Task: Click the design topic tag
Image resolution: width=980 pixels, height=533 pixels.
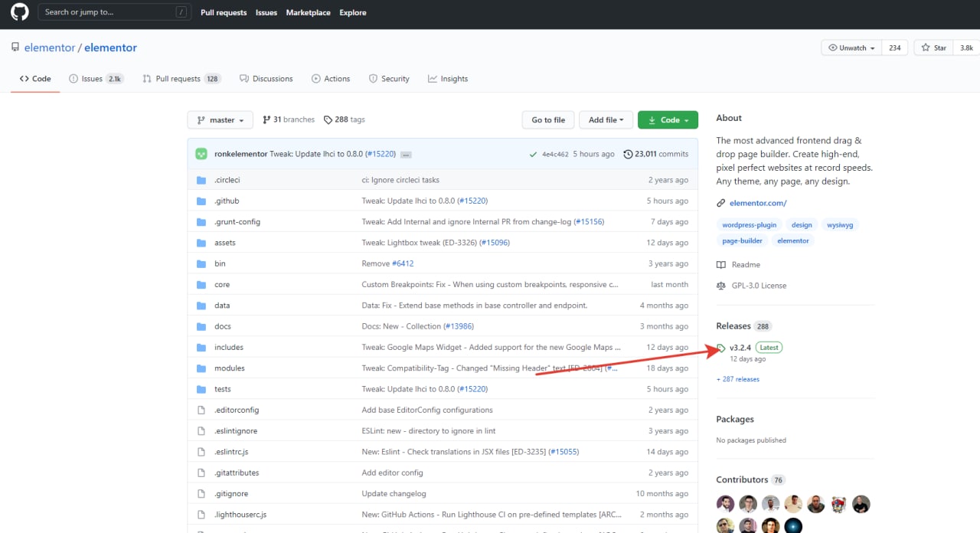Action: [802, 225]
